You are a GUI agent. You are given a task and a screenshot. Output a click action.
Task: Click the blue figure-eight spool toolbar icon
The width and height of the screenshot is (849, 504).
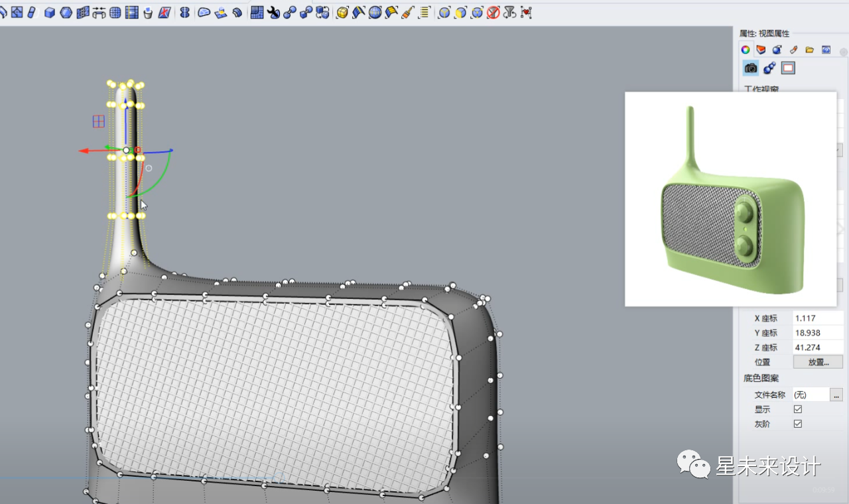[x=185, y=12]
